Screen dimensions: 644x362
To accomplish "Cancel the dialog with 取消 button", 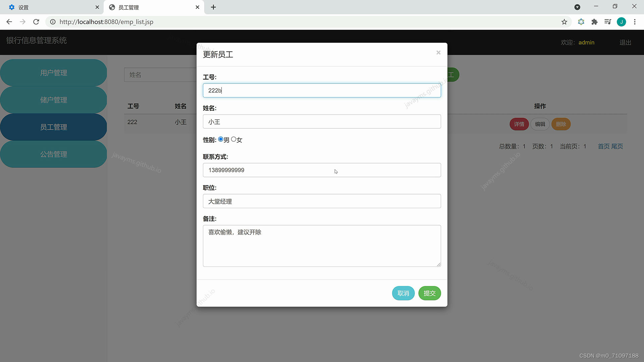I will coord(403,293).
